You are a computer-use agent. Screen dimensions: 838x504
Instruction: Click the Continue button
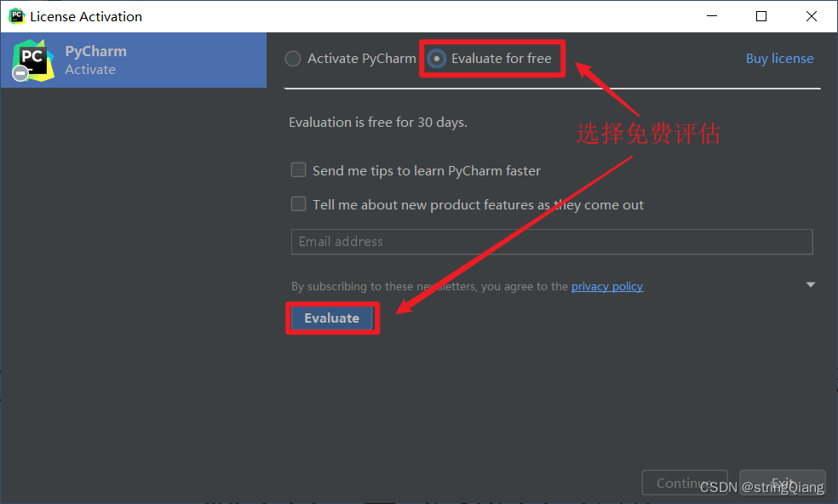684,483
